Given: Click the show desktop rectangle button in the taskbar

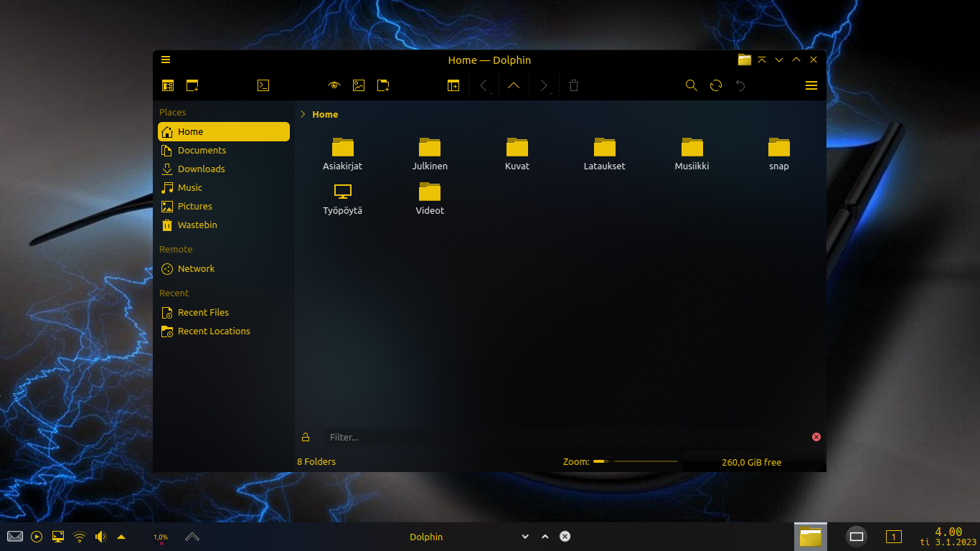Looking at the screenshot, I should [857, 537].
